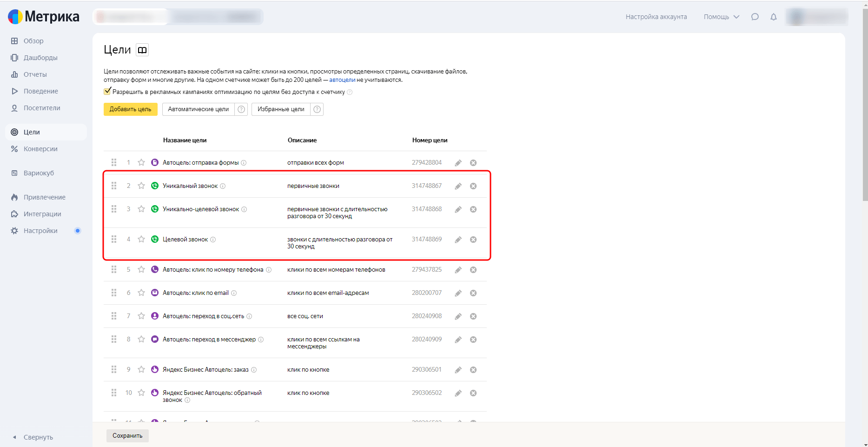Open the notifications bell
868x447 pixels.
click(x=774, y=17)
